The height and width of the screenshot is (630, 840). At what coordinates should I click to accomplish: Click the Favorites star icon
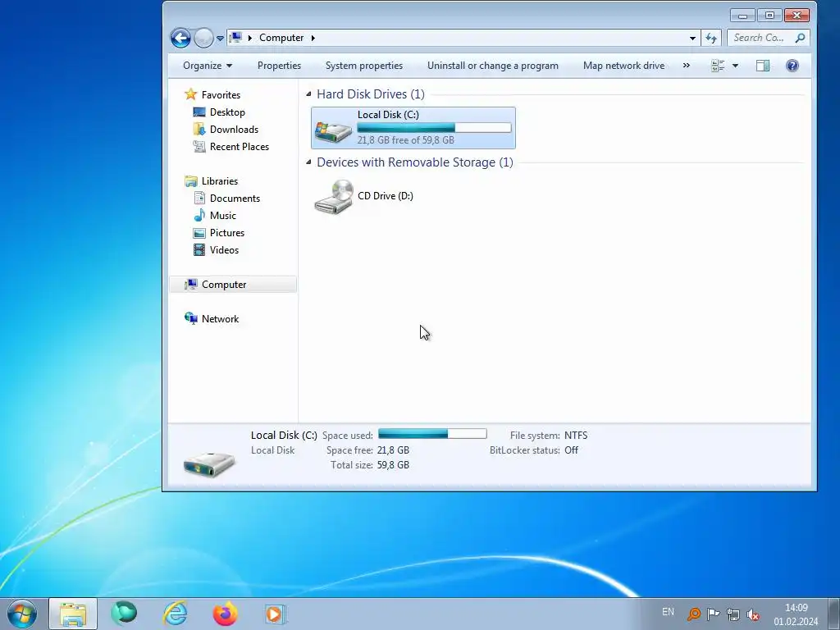190,94
